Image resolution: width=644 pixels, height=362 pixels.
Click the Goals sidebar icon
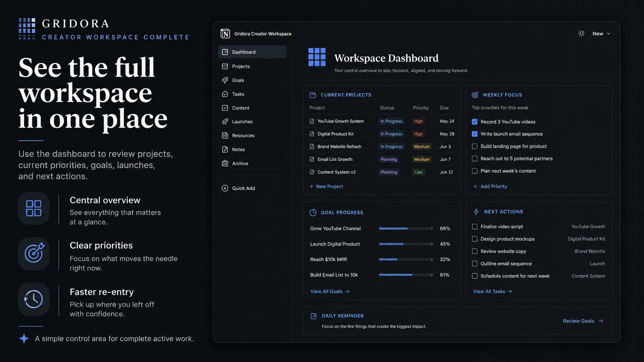click(225, 80)
